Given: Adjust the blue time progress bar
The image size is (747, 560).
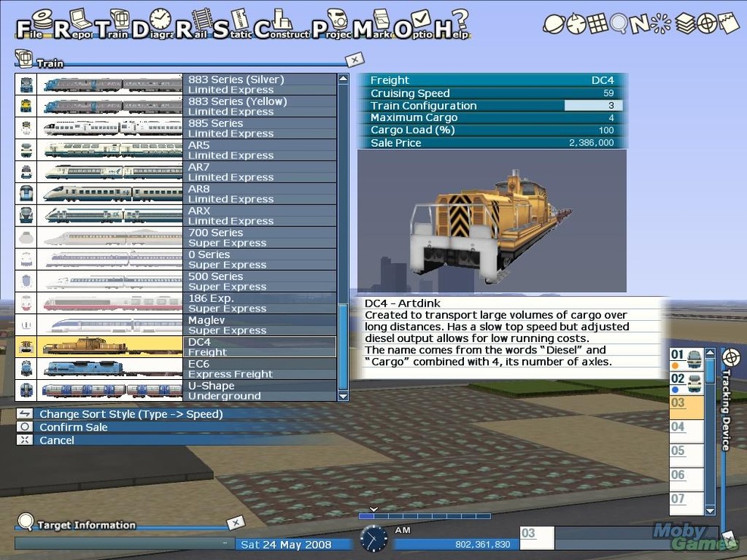Looking at the screenshot, I should click(x=424, y=515).
